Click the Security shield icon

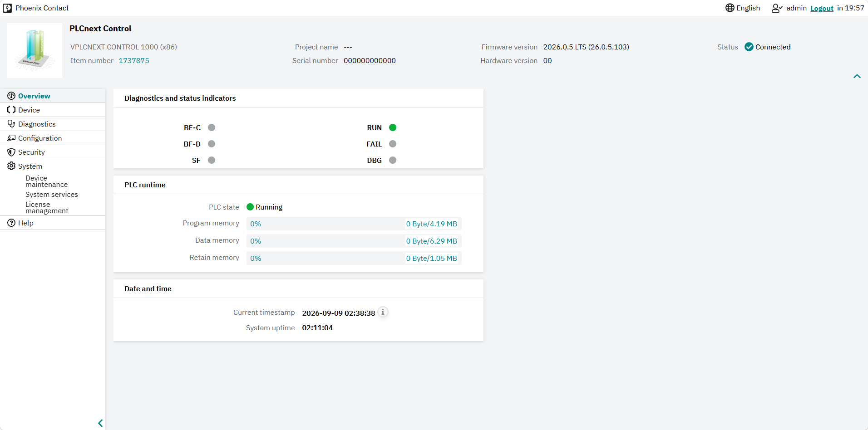pos(11,152)
